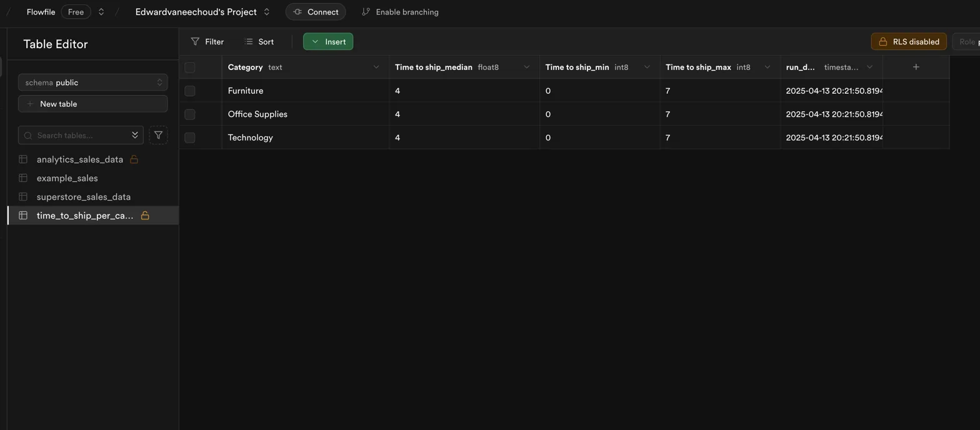980x430 pixels.
Task: Select the Office Supplies row checkbox
Action: (190, 114)
